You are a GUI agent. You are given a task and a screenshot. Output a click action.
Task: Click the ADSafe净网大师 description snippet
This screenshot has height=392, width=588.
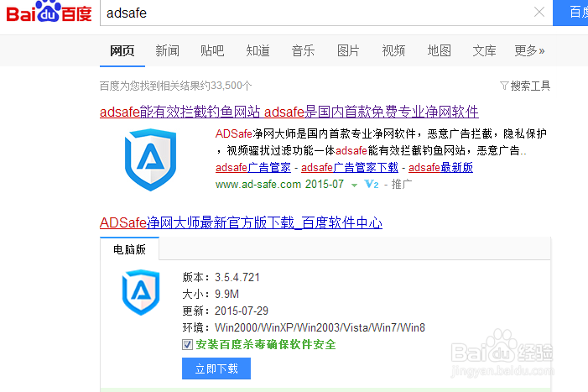tap(381, 142)
